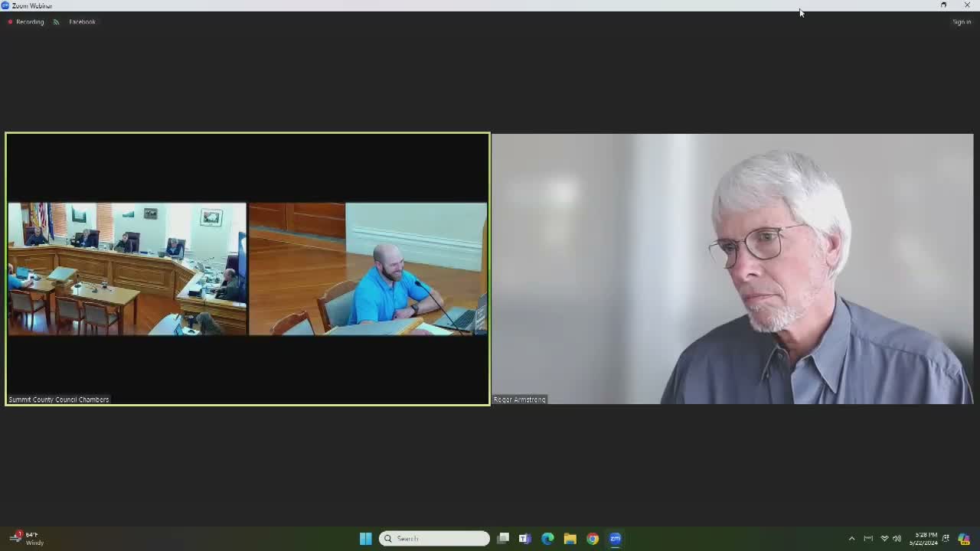Viewport: 980px width, 551px height.
Task: Open File Explorer from the taskbar
Action: (x=570, y=539)
